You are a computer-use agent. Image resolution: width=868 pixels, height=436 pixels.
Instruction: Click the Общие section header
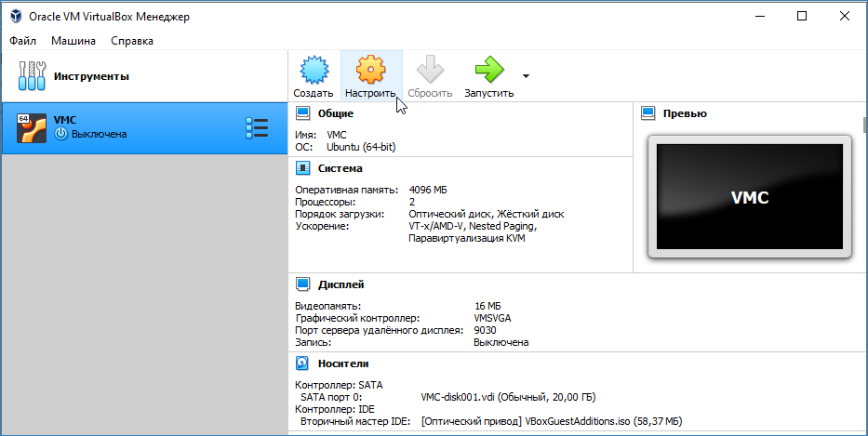pyautogui.click(x=335, y=113)
